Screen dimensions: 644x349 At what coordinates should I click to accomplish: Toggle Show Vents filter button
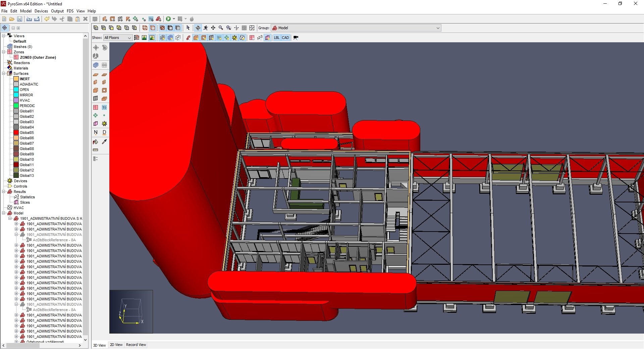click(211, 38)
